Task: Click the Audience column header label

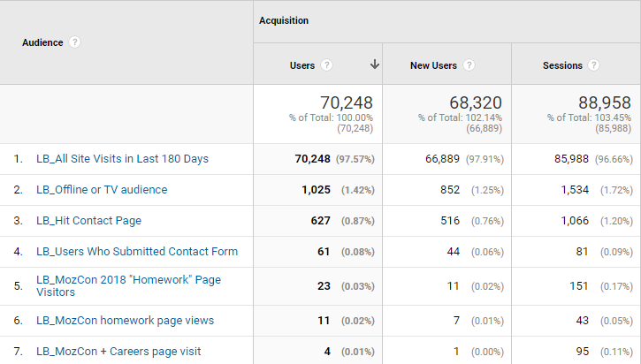Action: click(x=42, y=42)
